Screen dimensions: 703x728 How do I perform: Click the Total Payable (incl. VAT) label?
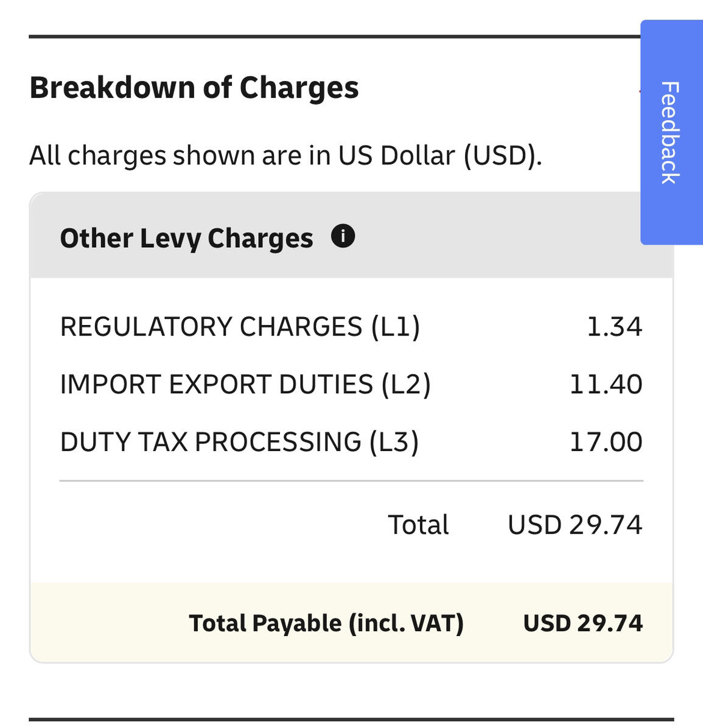(326, 623)
